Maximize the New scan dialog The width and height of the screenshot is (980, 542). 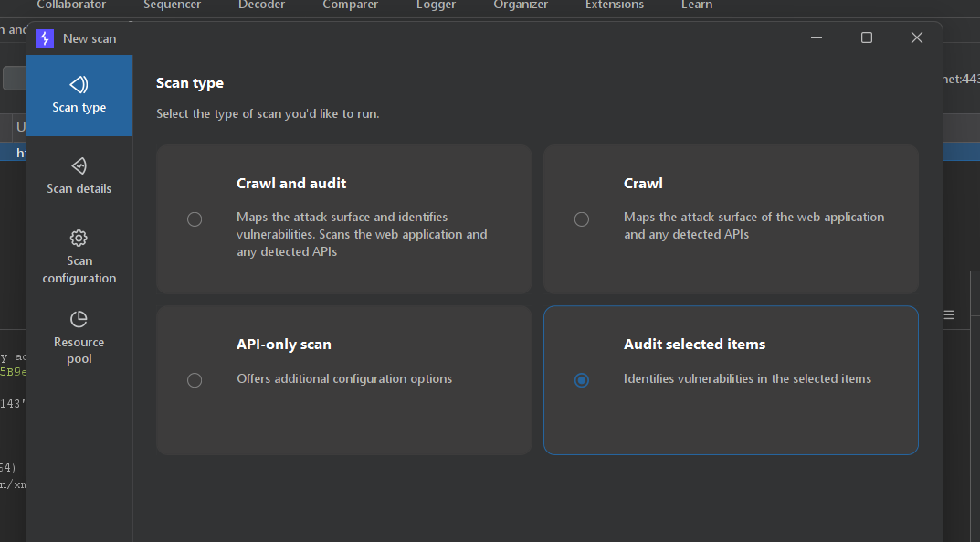[x=867, y=37]
